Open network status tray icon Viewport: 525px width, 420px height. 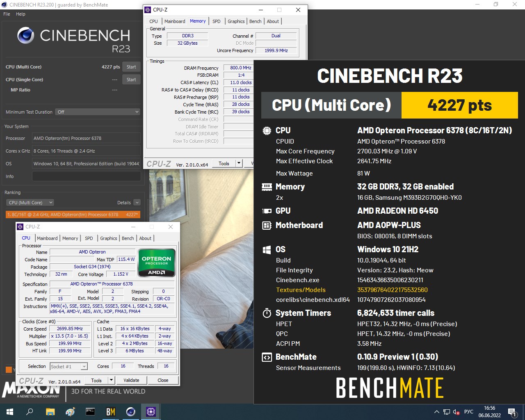447,412
